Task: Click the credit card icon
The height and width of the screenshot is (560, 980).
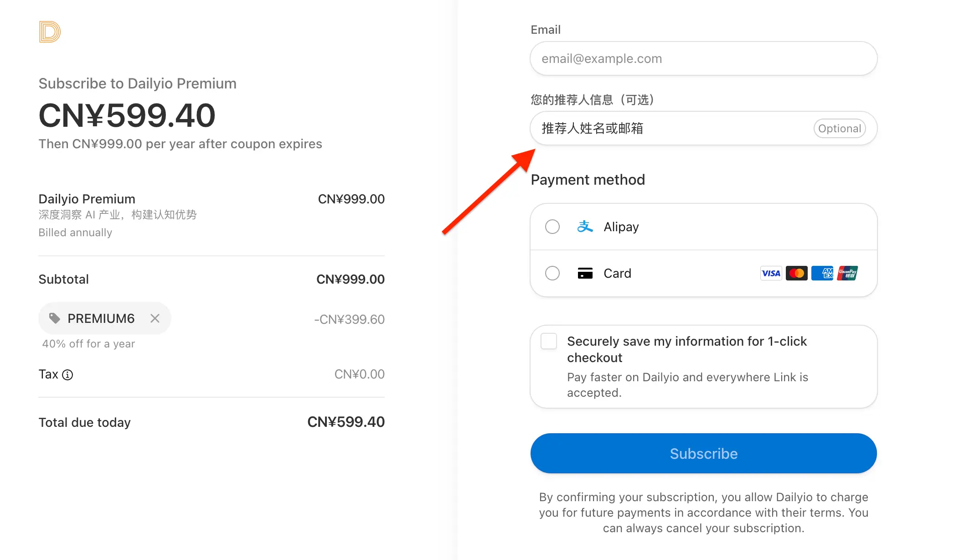Action: (585, 273)
